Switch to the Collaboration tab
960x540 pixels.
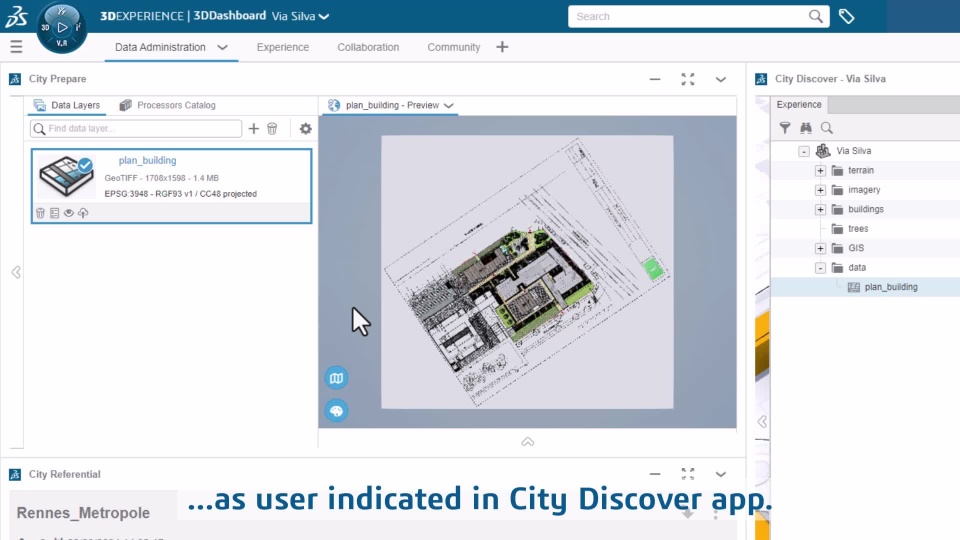[368, 47]
